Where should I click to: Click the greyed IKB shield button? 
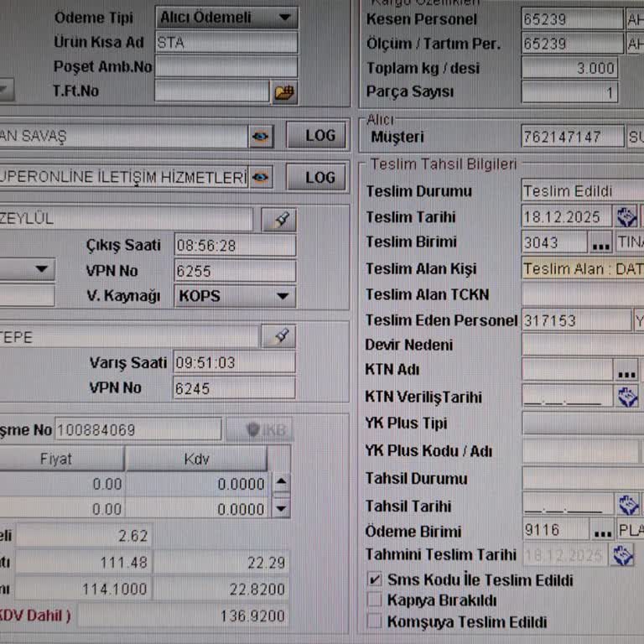pyautogui.click(x=259, y=430)
